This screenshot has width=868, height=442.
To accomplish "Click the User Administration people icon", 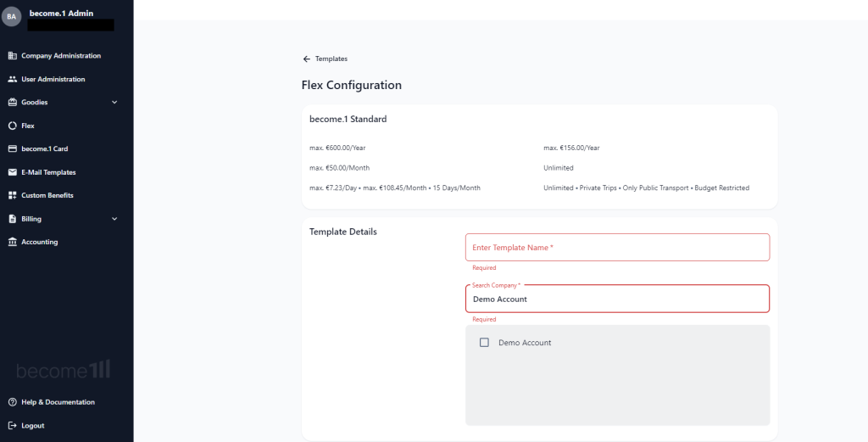I will (x=12, y=79).
